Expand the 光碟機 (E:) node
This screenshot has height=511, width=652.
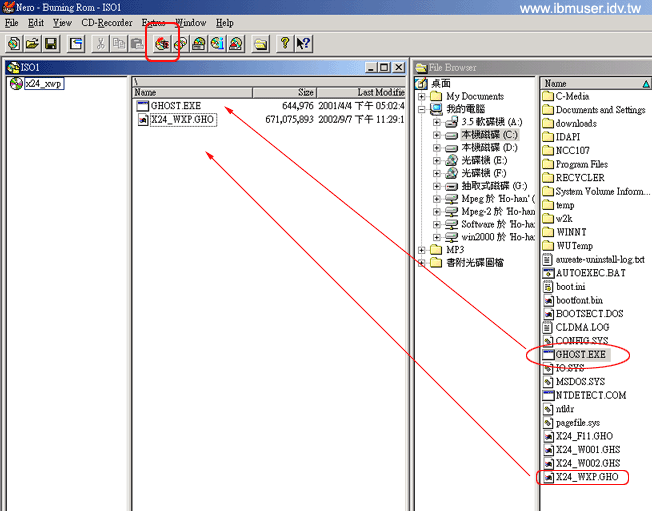437,160
